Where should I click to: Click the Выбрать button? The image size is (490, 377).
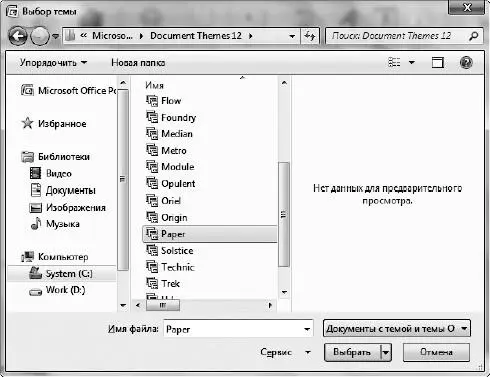[352, 352]
